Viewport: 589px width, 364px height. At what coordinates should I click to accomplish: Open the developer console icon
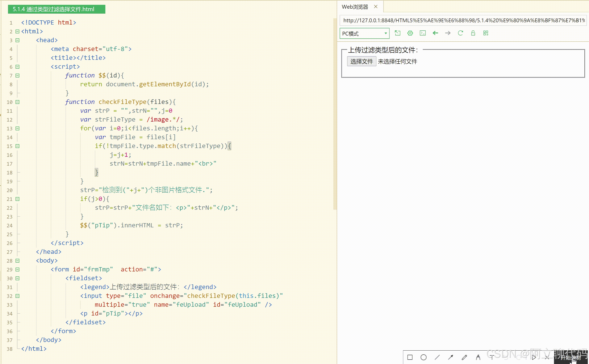point(423,33)
